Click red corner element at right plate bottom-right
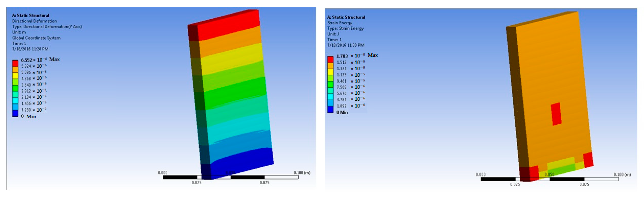Screen dimensions: 644x200 pyautogui.click(x=588, y=160)
